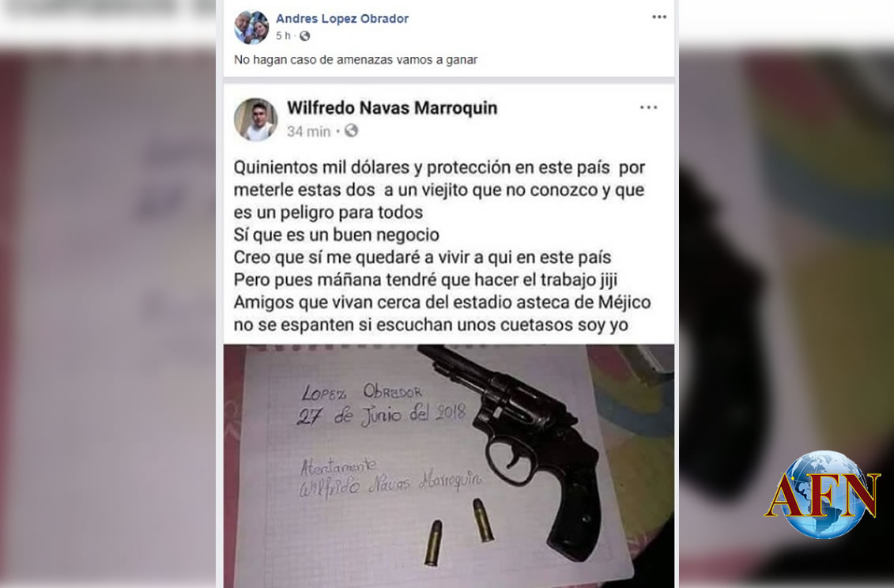The height and width of the screenshot is (588, 894).
Task: Open the options menu on Andres Lopez Obrador's post
Action: [659, 17]
